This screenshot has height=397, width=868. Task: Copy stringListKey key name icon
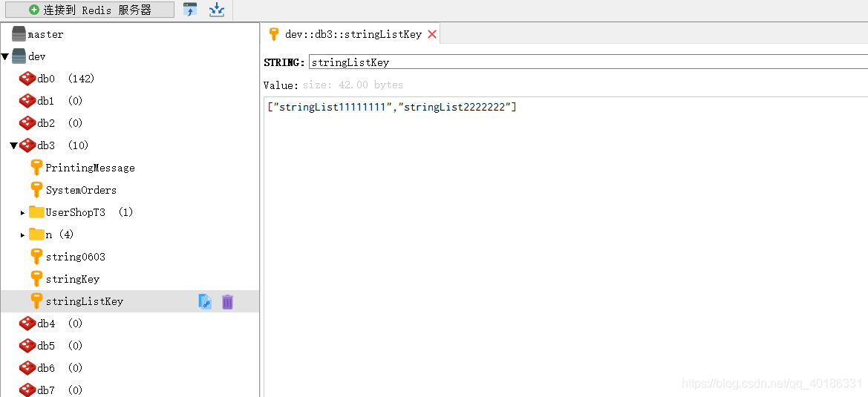coord(205,301)
